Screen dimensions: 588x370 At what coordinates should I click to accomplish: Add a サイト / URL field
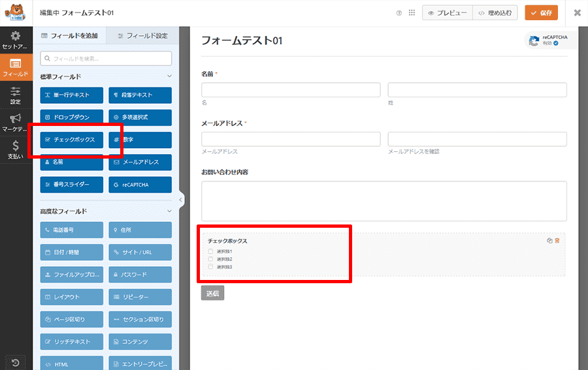pyautogui.click(x=140, y=253)
